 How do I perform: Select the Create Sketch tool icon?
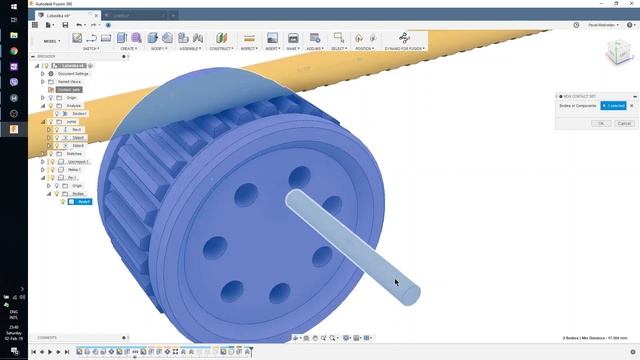[x=77, y=38]
